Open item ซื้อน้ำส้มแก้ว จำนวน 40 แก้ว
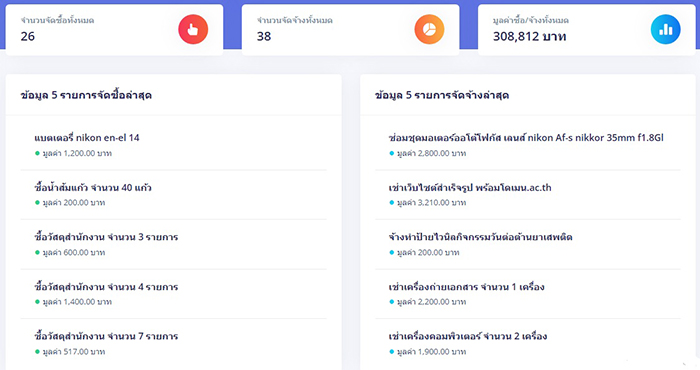 (93, 187)
